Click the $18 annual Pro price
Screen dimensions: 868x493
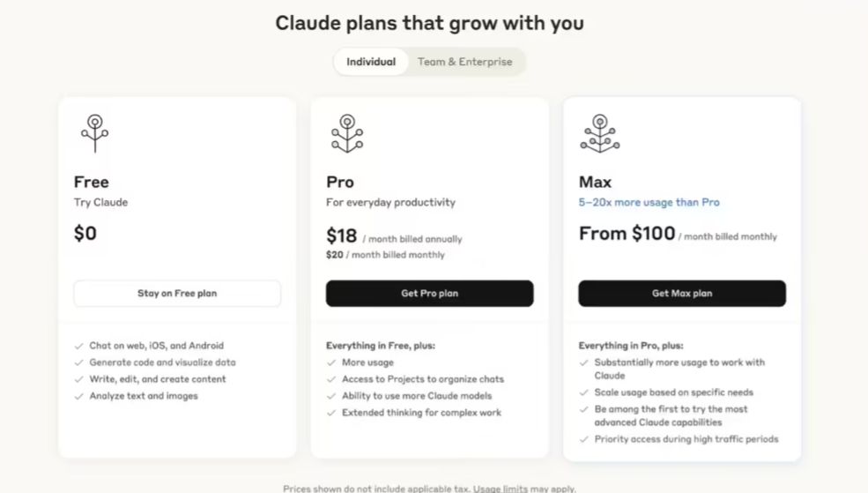(x=342, y=235)
